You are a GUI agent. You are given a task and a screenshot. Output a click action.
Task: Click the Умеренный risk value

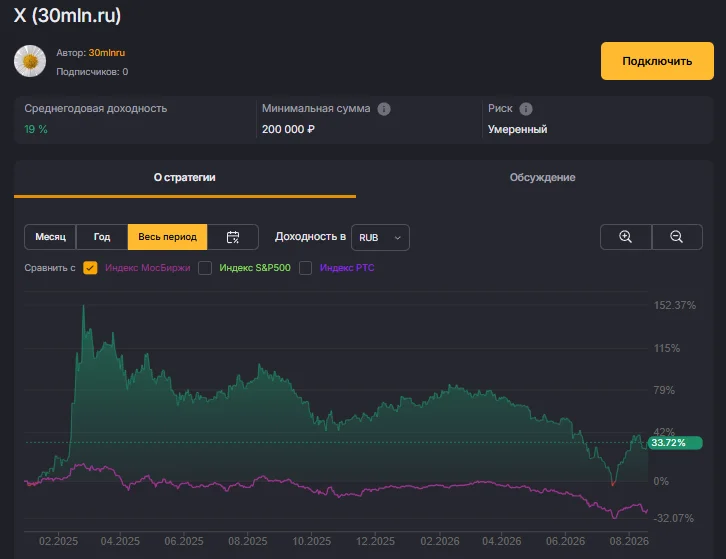click(517, 129)
